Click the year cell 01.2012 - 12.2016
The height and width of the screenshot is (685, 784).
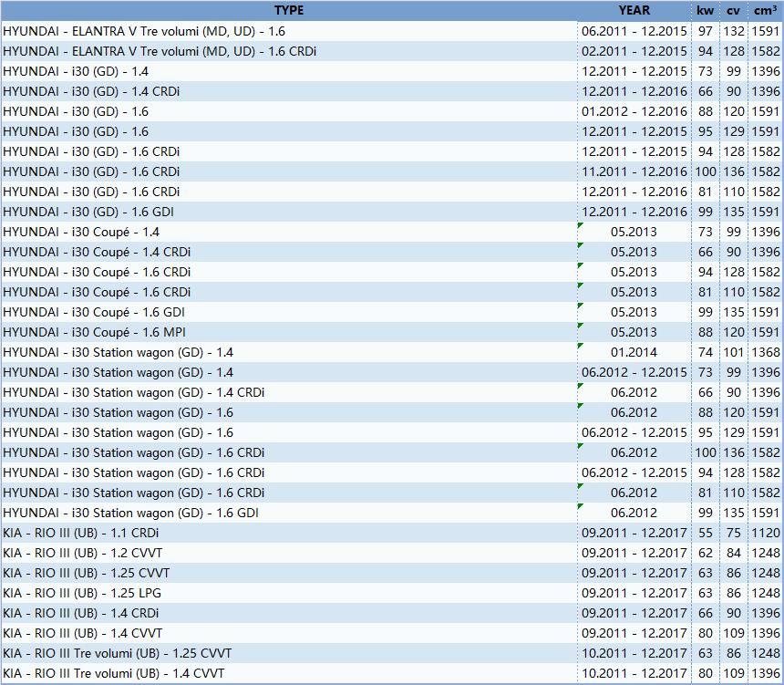pyautogui.click(x=634, y=111)
